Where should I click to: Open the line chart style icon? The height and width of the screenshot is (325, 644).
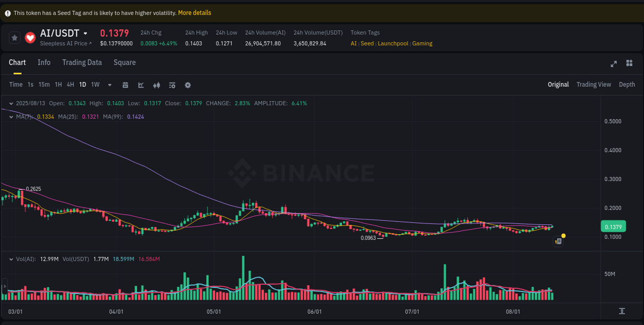click(x=141, y=84)
